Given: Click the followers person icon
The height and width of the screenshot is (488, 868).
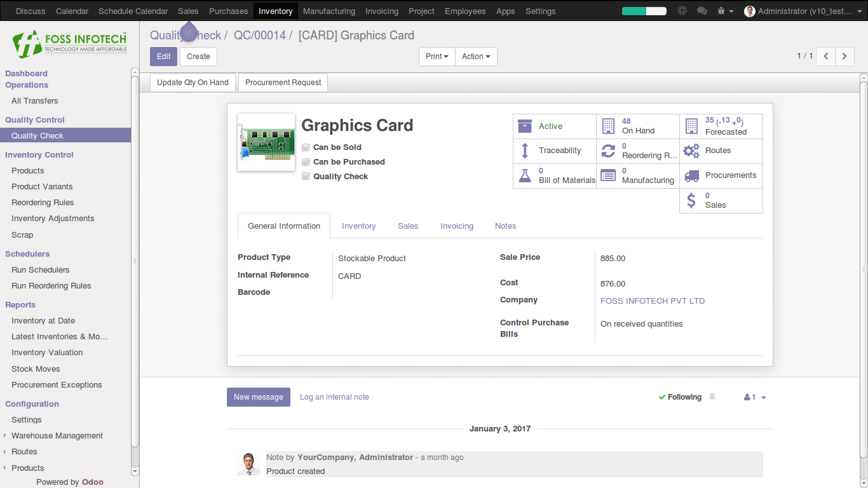Looking at the screenshot, I should tap(747, 397).
